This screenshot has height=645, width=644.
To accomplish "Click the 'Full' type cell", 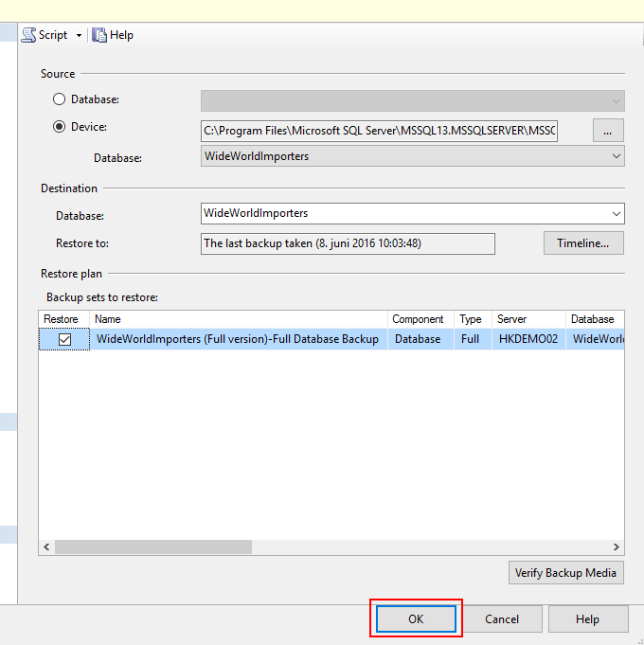I will point(473,339).
